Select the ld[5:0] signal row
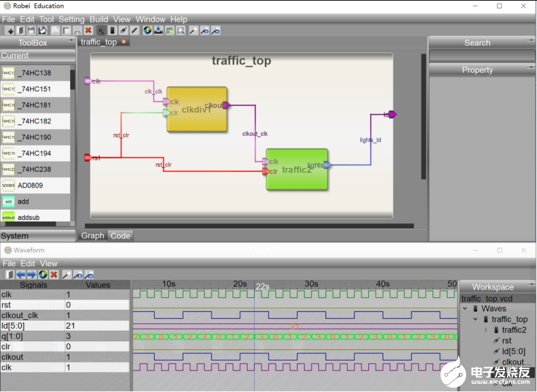Screen dimensions: 537x392 [x=65, y=326]
